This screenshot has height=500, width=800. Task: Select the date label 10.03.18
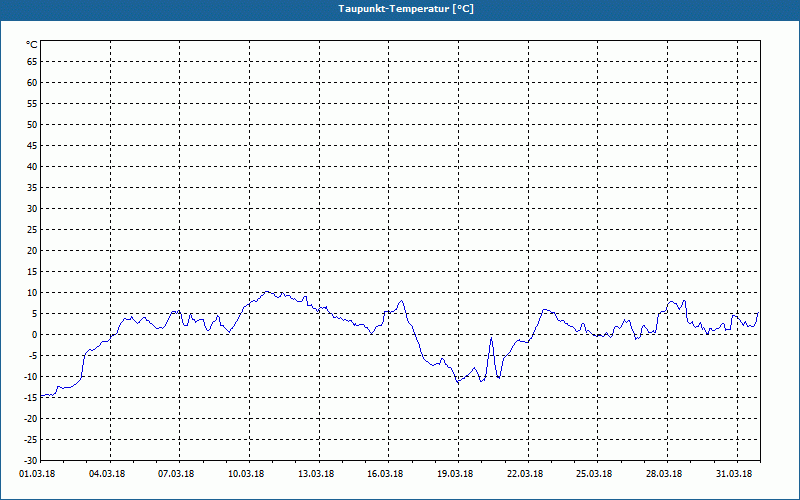(246, 474)
